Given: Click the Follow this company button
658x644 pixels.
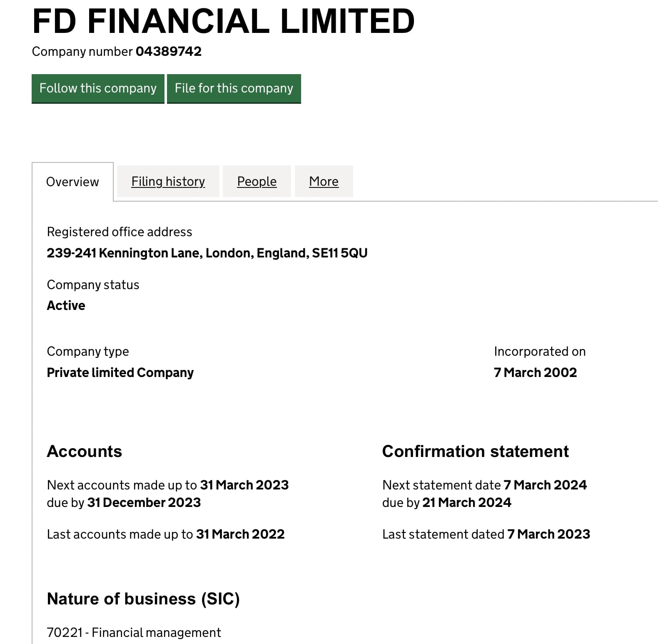Looking at the screenshot, I should (98, 88).
